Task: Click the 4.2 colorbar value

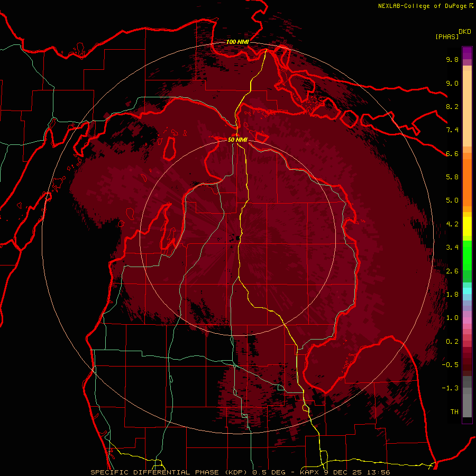Action: [x=452, y=224]
